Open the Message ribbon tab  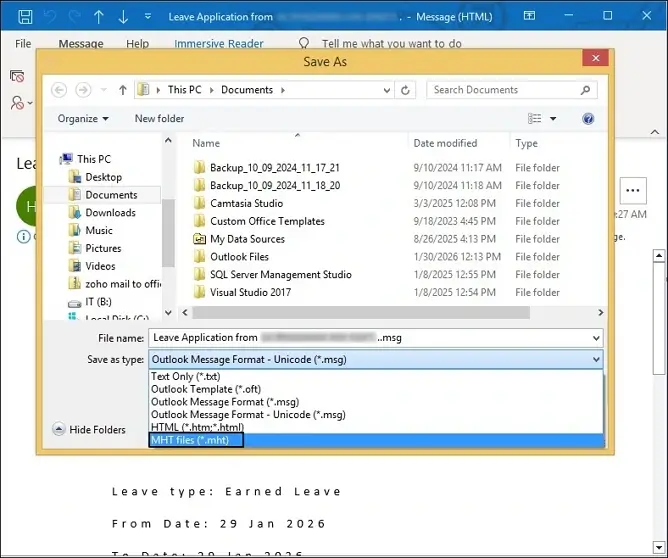click(81, 43)
